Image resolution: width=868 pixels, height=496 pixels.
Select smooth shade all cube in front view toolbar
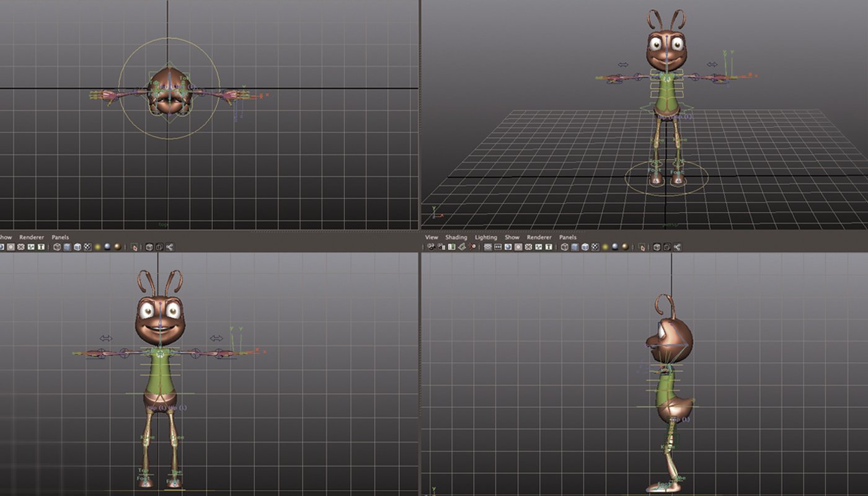[67, 247]
